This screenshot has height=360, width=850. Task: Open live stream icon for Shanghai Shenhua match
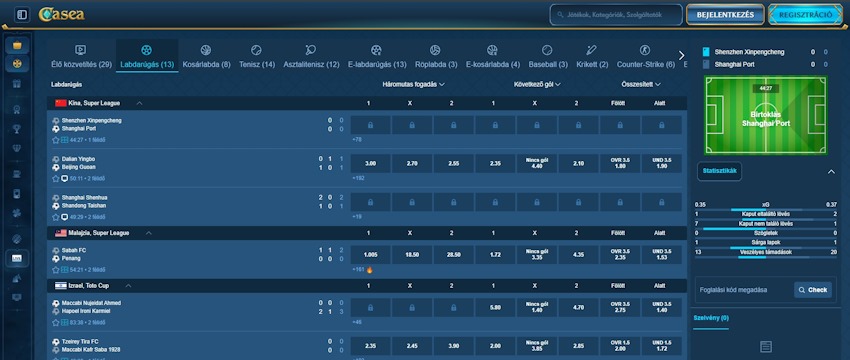pyautogui.click(x=65, y=217)
